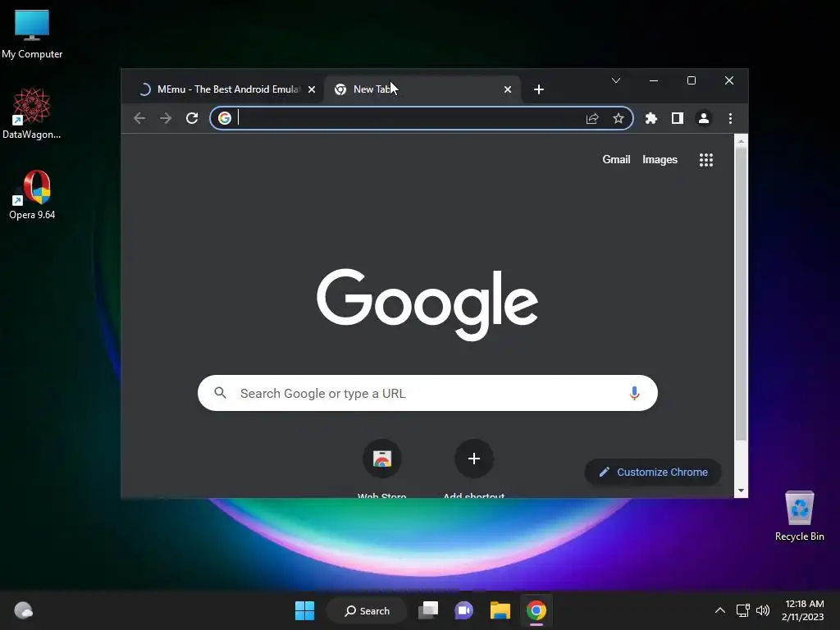Open the Web Store shortcut tile

point(382,468)
